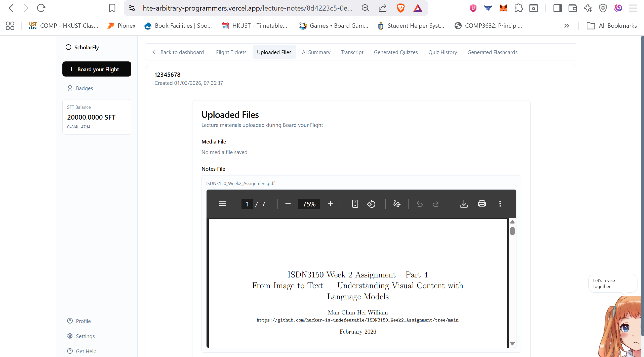The height and width of the screenshot is (357, 644).
Task: Zoom out the PDF with minus icon
Action: [x=288, y=204]
